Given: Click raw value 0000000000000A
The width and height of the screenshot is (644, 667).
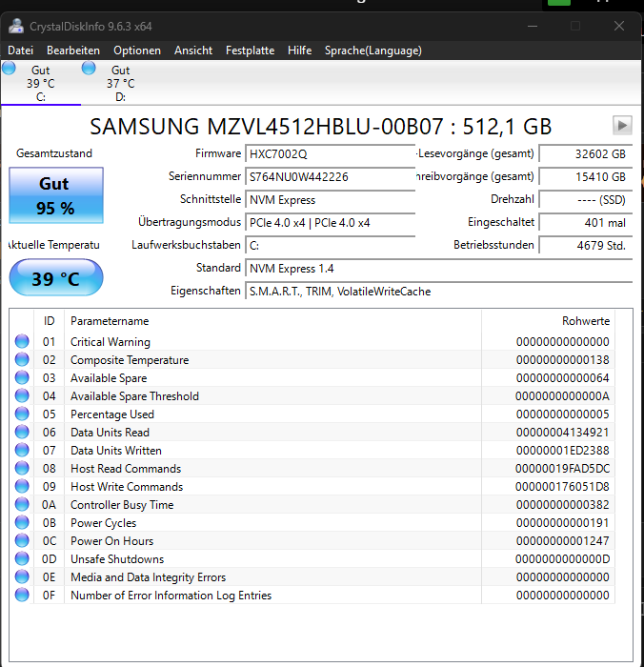Looking at the screenshot, I should pyautogui.click(x=562, y=396).
